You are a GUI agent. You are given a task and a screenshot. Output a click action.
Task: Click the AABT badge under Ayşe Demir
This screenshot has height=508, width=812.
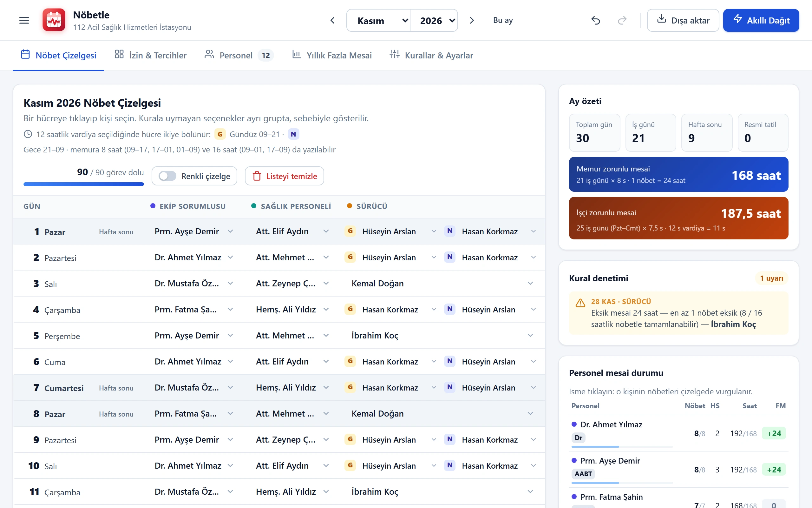(583, 474)
